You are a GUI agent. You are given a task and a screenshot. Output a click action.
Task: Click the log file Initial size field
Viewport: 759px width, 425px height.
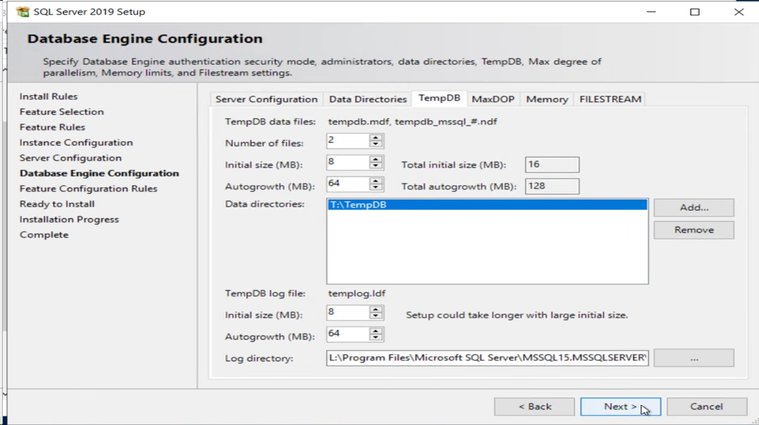(348, 312)
